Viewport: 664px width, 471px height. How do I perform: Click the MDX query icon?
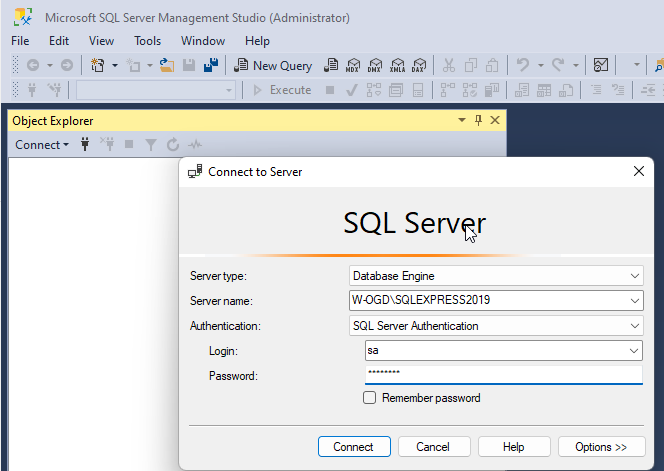(x=353, y=65)
